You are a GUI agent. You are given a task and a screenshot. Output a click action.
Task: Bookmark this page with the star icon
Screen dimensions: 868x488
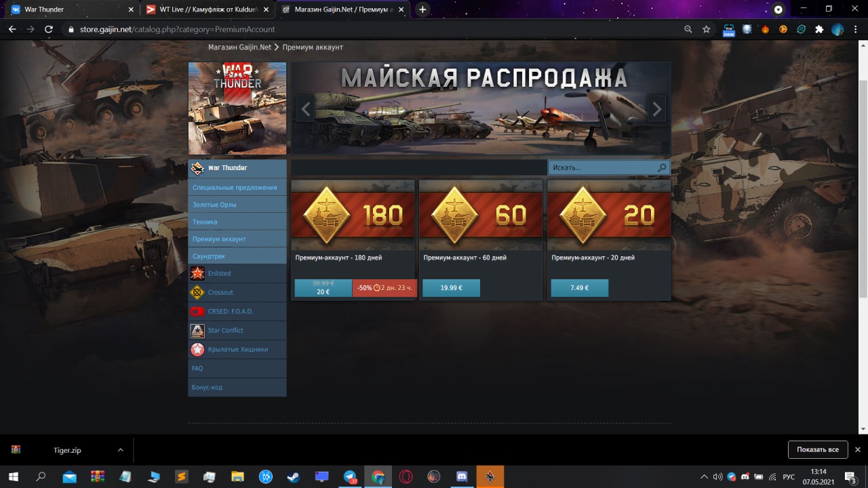coord(707,29)
